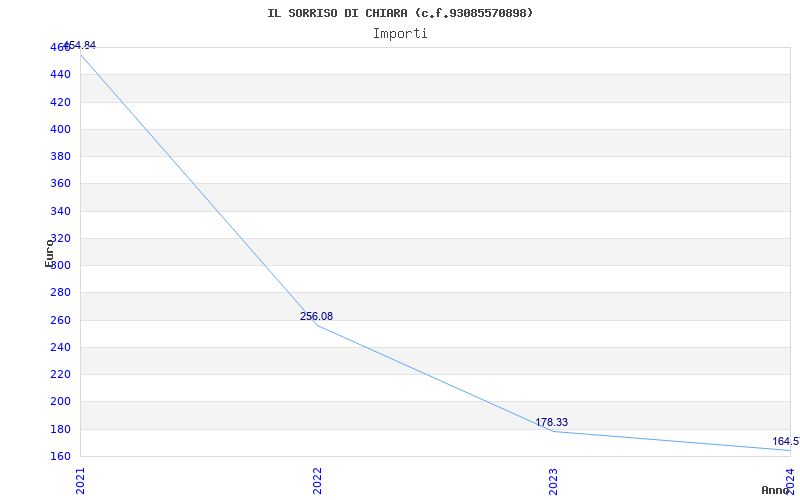Click the 360 y-axis tick label
Screen dimensions: 800x500
[60, 184]
